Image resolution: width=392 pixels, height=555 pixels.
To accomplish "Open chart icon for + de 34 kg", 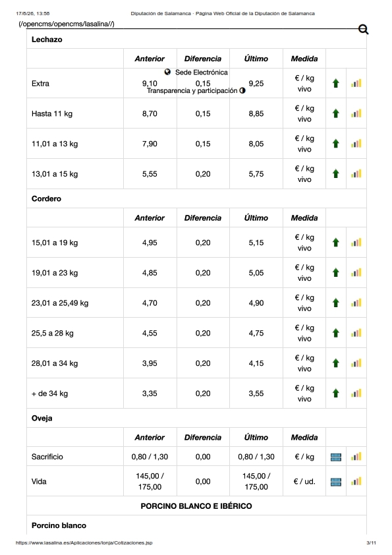I will coord(356,394).
